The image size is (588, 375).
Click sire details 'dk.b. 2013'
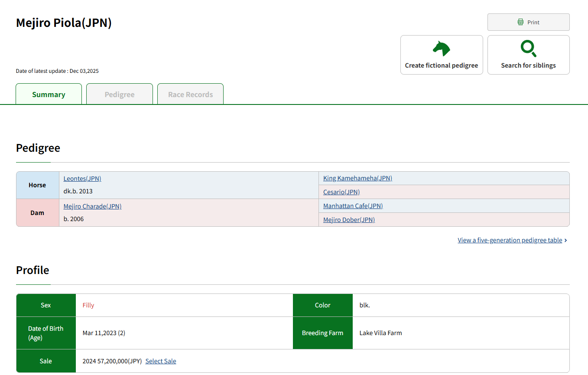pyautogui.click(x=78, y=191)
